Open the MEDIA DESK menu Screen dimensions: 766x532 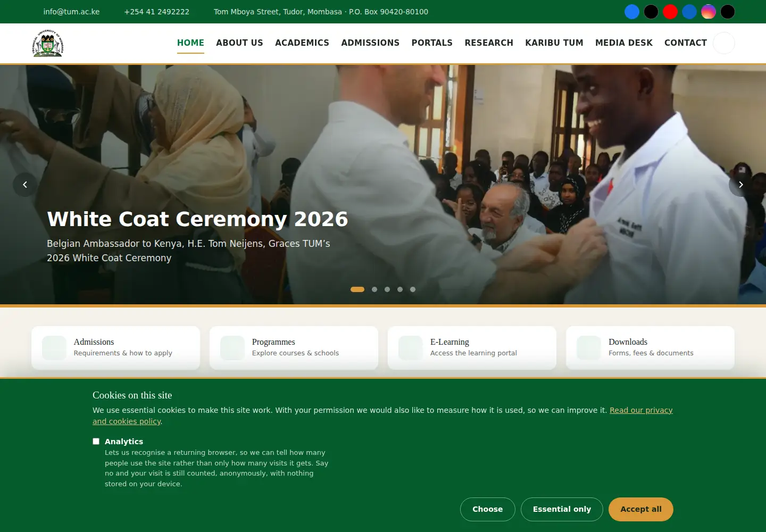coord(624,43)
